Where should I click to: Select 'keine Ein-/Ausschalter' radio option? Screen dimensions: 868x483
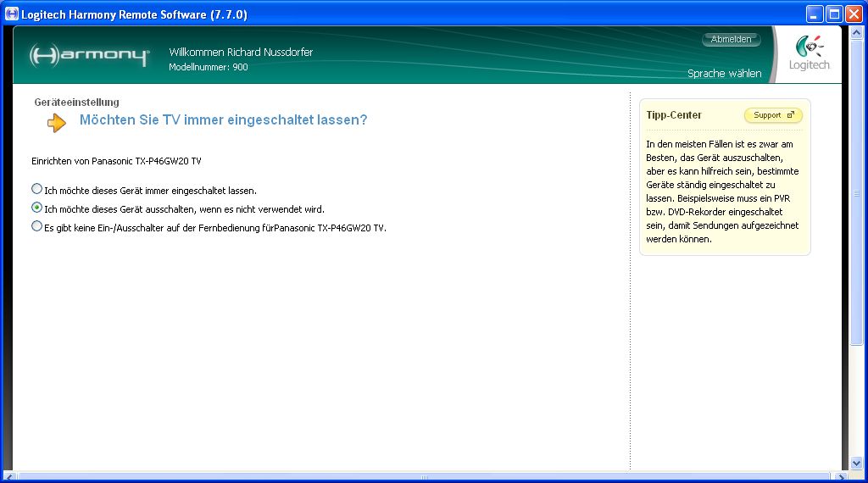(x=36, y=226)
